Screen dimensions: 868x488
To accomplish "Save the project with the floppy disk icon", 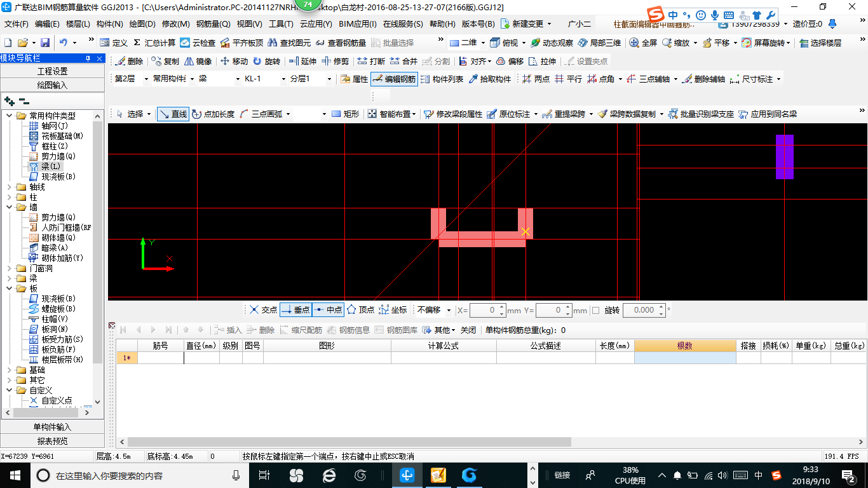I will point(45,43).
